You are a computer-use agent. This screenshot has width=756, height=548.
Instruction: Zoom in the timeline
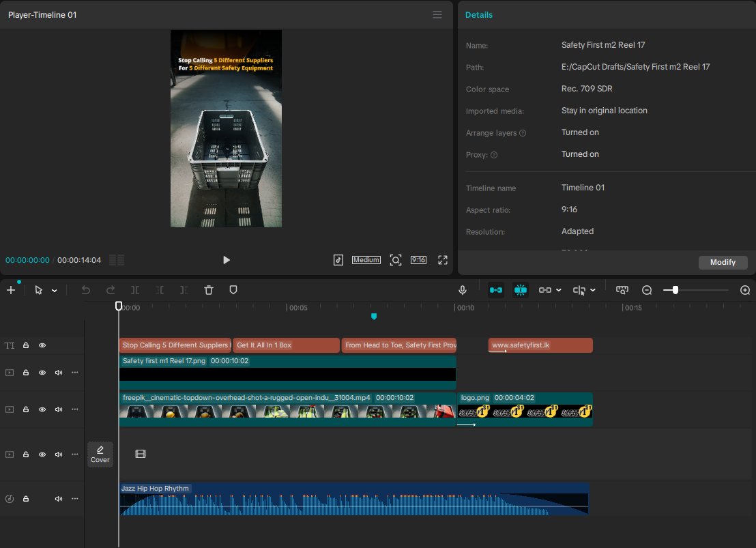coord(745,290)
